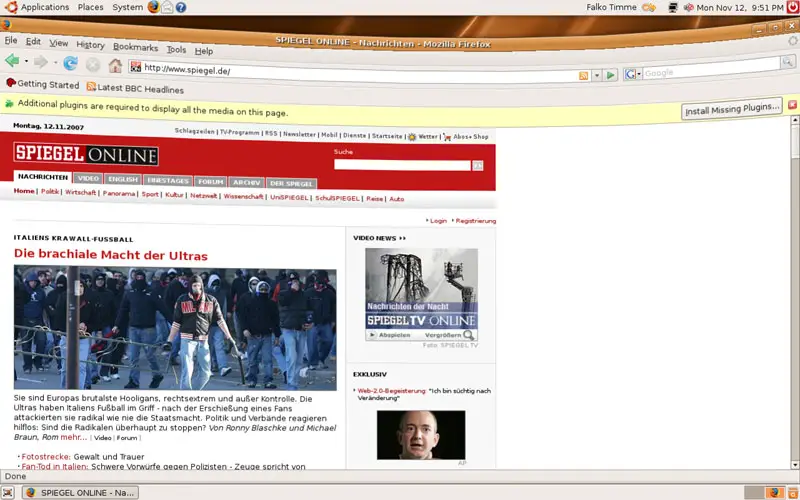Open the Politik section link
This screenshot has height=500, width=800.
pyautogui.click(x=50, y=192)
